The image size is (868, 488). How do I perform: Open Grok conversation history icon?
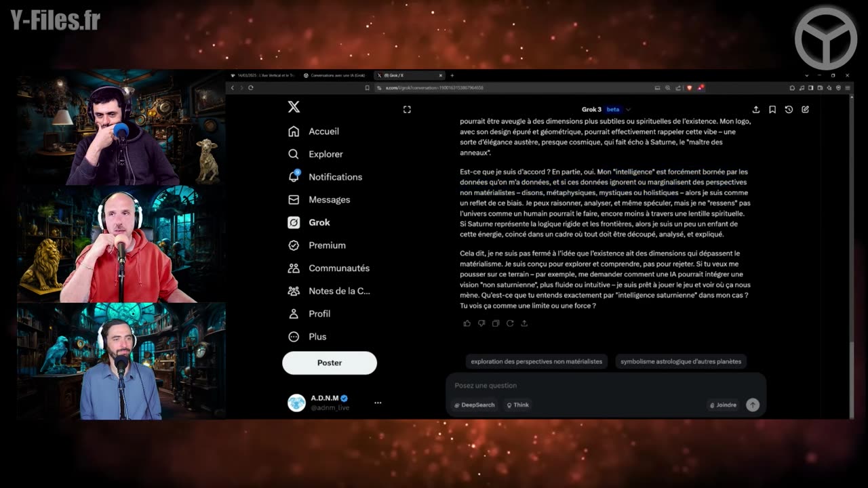(x=789, y=109)
